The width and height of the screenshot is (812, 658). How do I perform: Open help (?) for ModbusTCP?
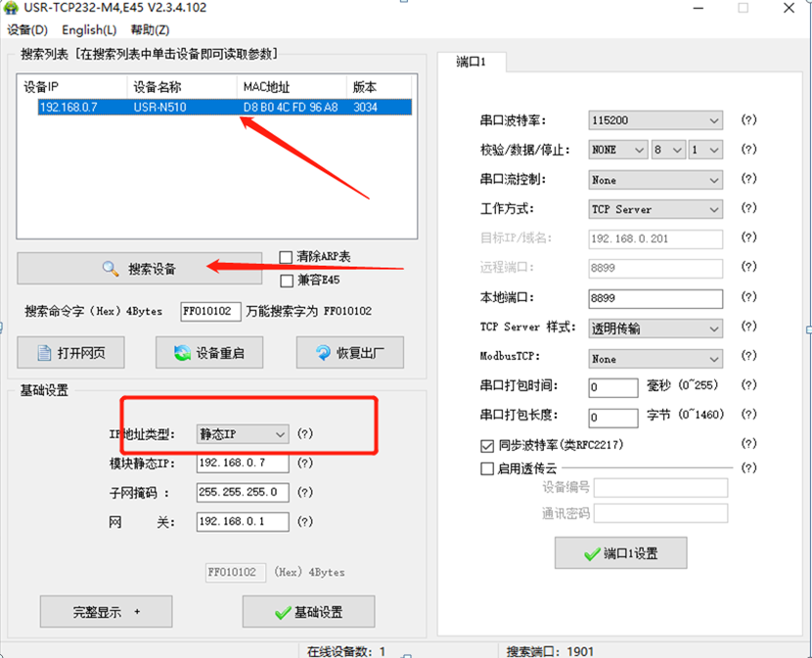(x=748, y=356)
